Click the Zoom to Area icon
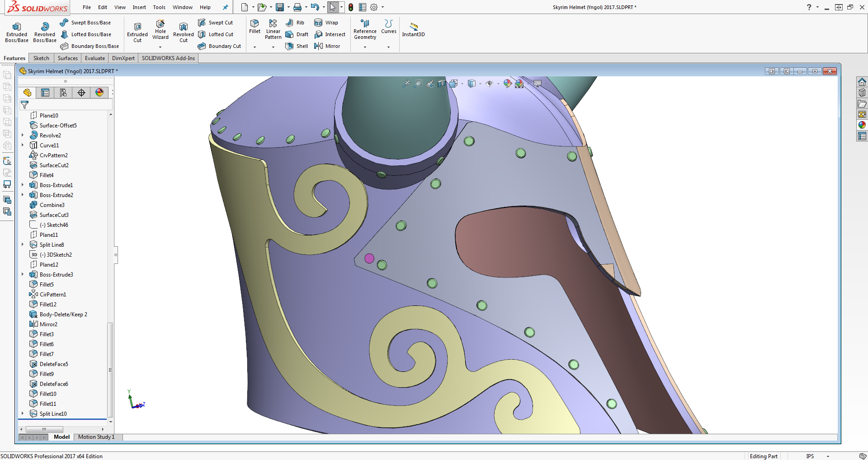Image resolution: width=868 pixels, height=460 pixels. pyautogui.click(x=419, y=84)
